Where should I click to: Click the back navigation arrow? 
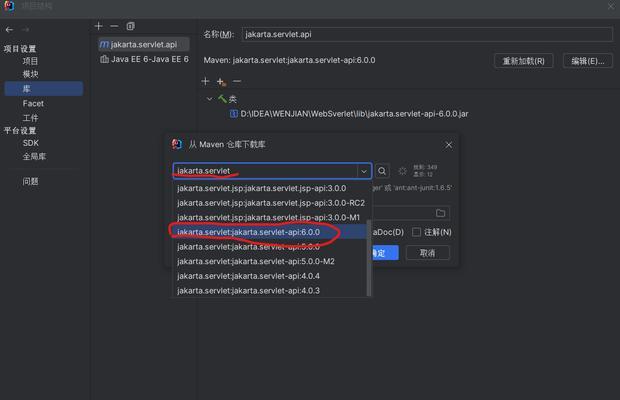click(9, 30)
